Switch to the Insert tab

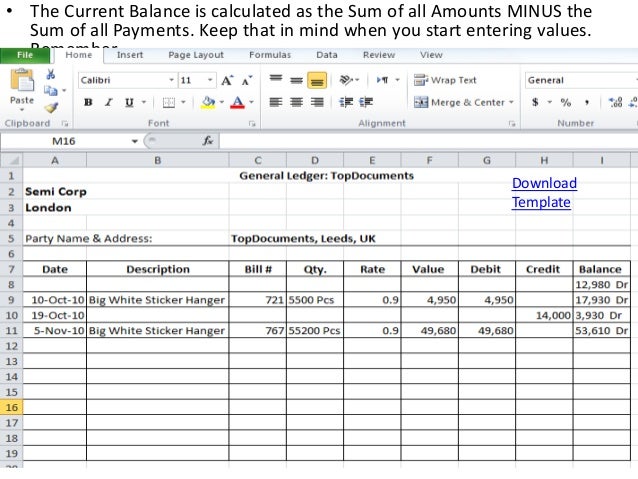coord(130,55)
